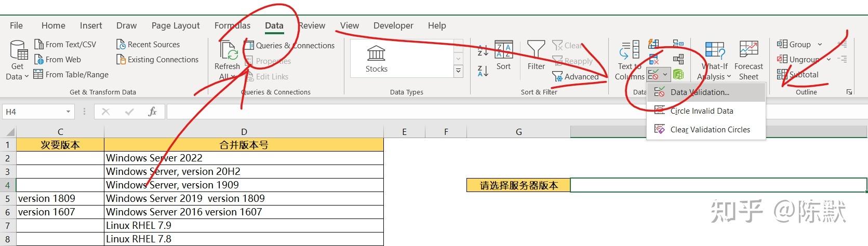Select column C header

[60, 132]
